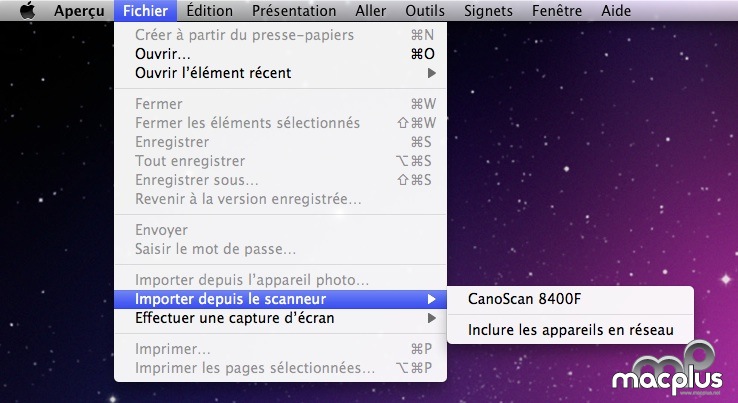
Task: Open the Signets menu
Action: 489,10
